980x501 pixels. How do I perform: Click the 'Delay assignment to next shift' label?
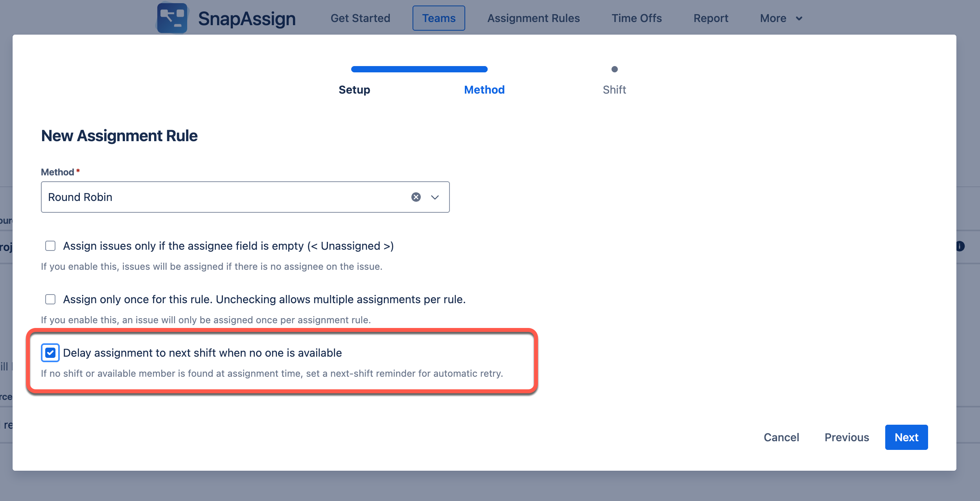click(x=203, y=353)
